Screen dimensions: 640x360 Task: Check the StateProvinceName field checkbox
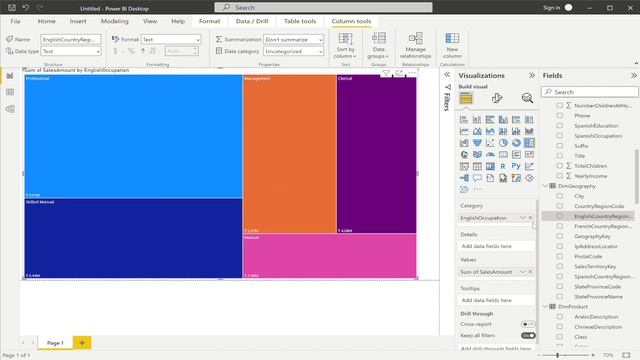(560, 296)
